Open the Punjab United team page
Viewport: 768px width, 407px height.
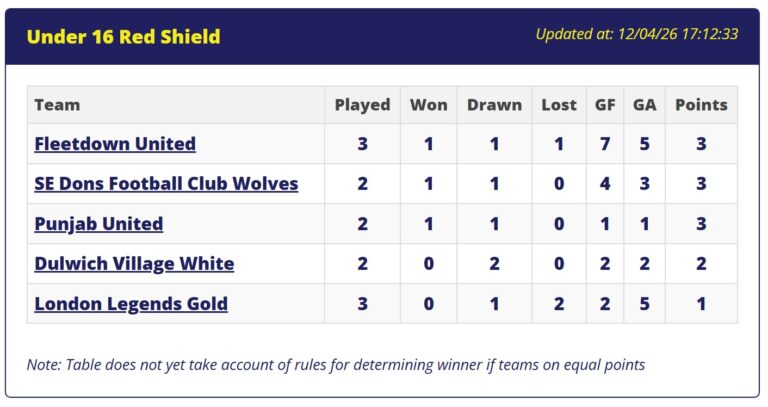98,224
